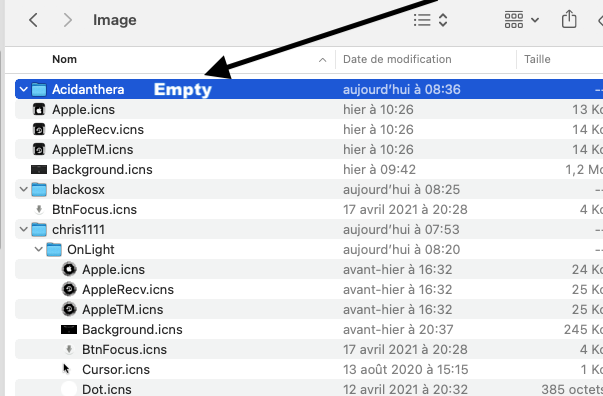
Task: Collapse the Acidanthera folder
Action: coord(23,89)
